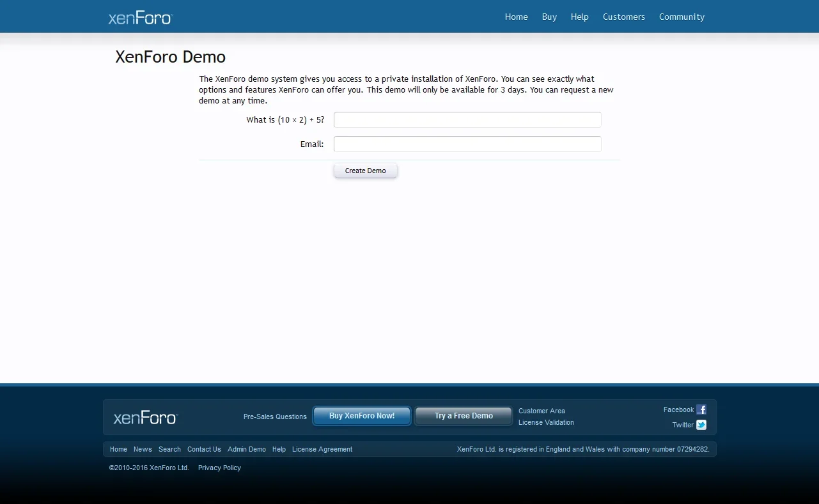Open Privacy Policy link
This screenshot has height=504, width=819.
(219, 468)
